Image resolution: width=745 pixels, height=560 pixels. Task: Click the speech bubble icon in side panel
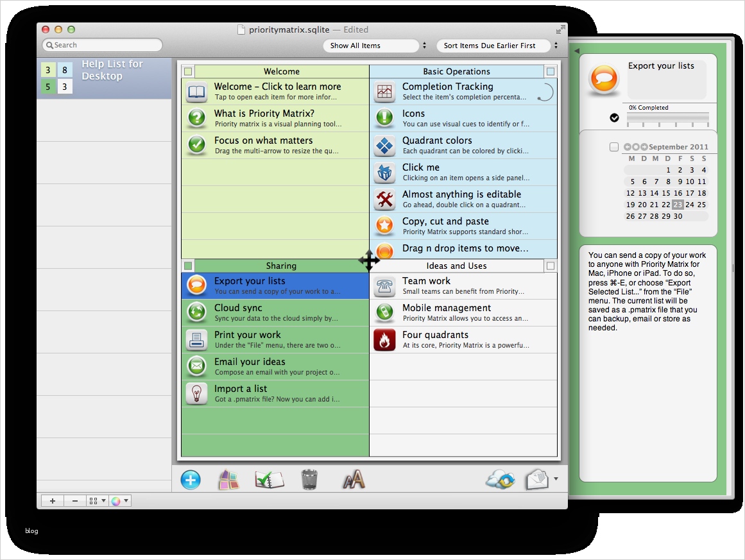click(x=604, y=78)
